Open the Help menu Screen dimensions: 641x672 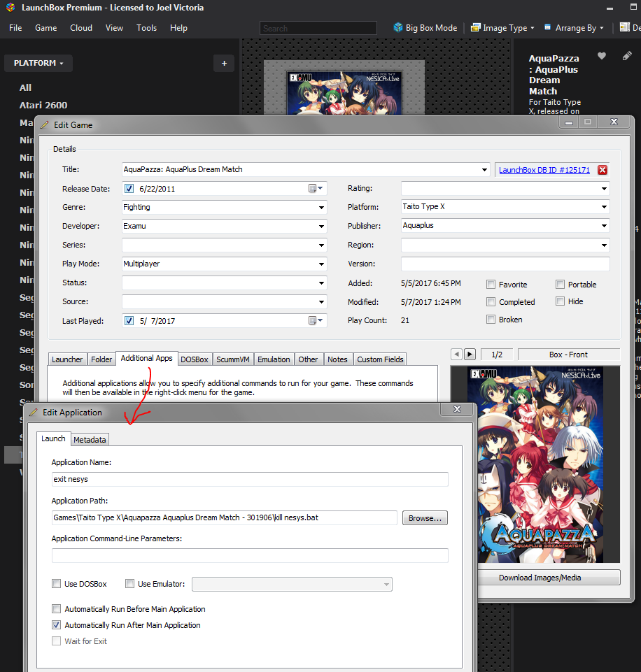(x=178, y=28)
